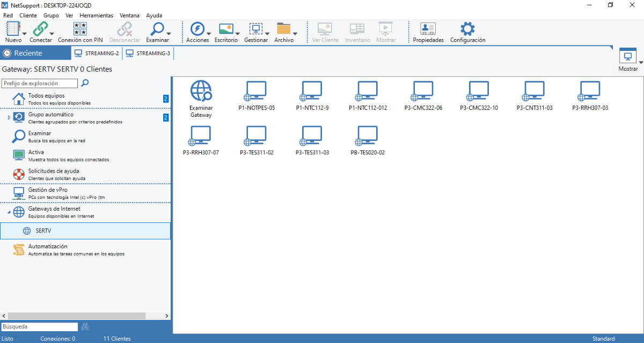This screenshot has height=343, width=644.
Task: Click the Examinar magnifier toolbar icon
Action: [157, 29]
